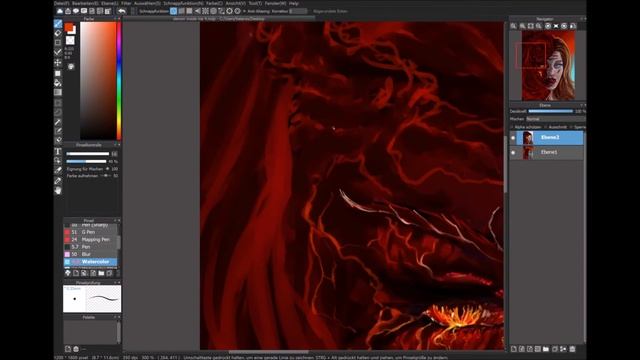Click the Undo arrow in toolbar
The height and width of the screenshot is (360, 640).
[122, 11]
